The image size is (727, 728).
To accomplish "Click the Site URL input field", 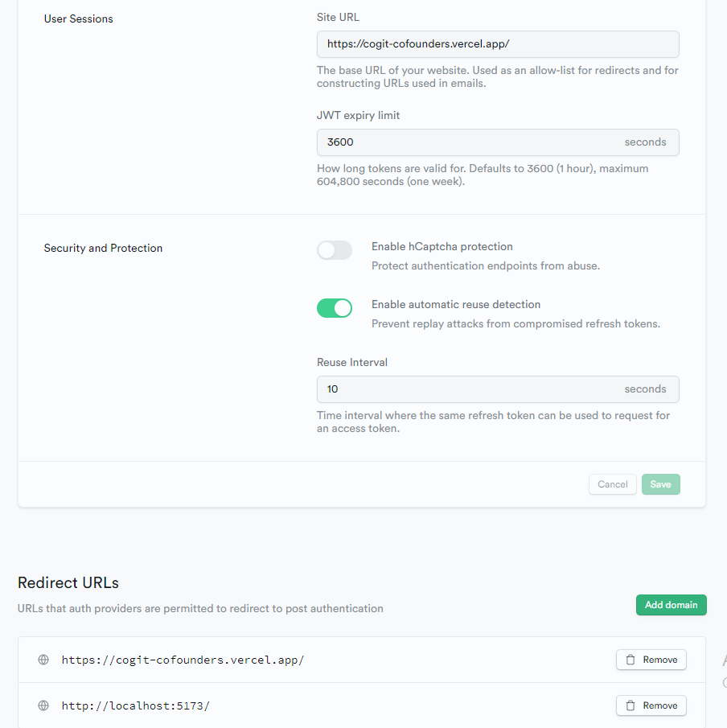I will [x=498, y=43].
